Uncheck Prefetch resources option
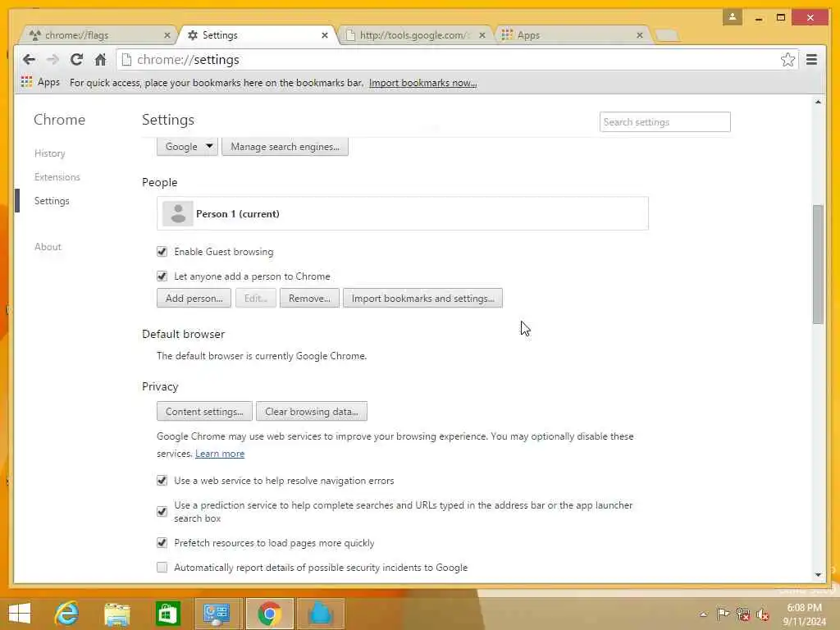The image size is (840, 630). click(162, 542)
